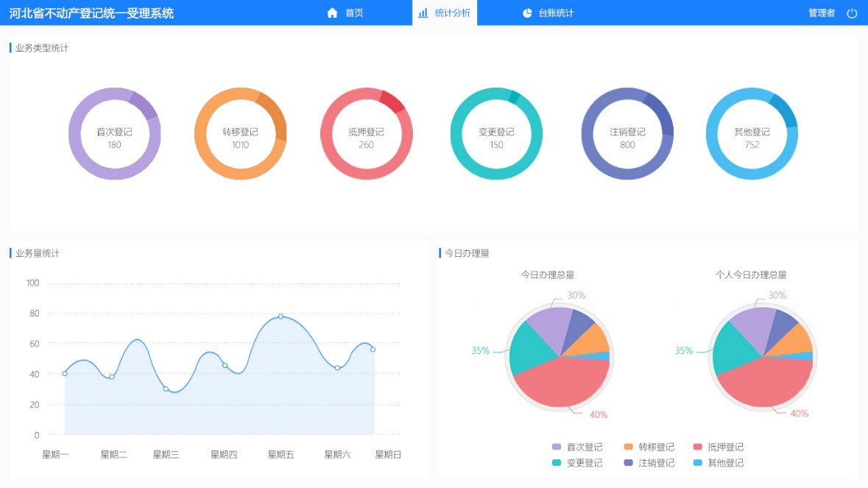Image resolution: width=868 pixels, height=488 pixels.
Task: Toggle the 变更登记 legend item
Action: (x=577, y=463)
